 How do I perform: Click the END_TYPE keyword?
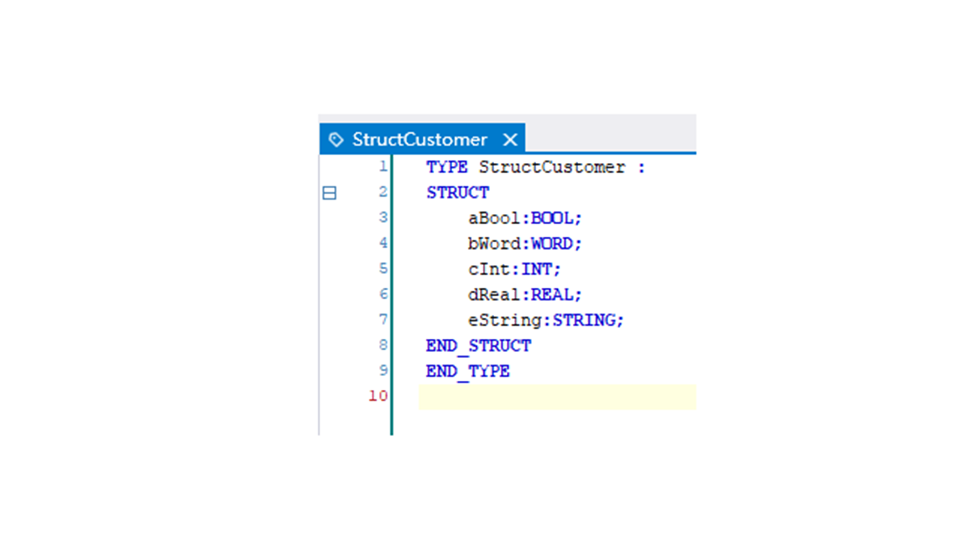click(x=468, y=371)
